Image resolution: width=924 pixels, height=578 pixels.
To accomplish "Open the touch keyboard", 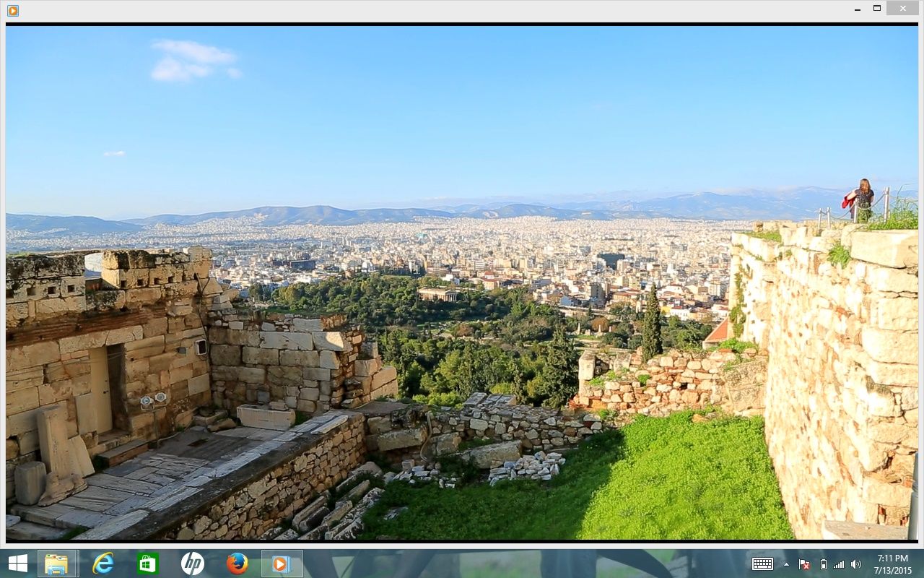I will coord(762,564).
